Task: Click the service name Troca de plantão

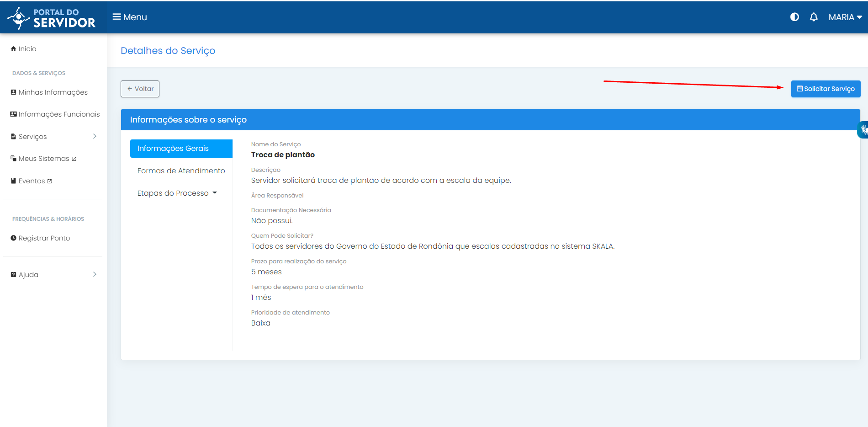Action: (283, 155)
